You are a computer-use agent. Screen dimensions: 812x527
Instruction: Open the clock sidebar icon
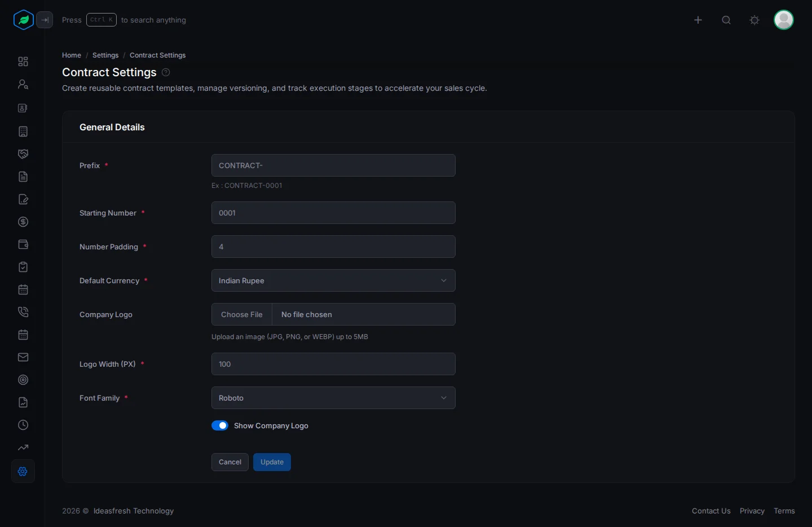coord(23,425)
